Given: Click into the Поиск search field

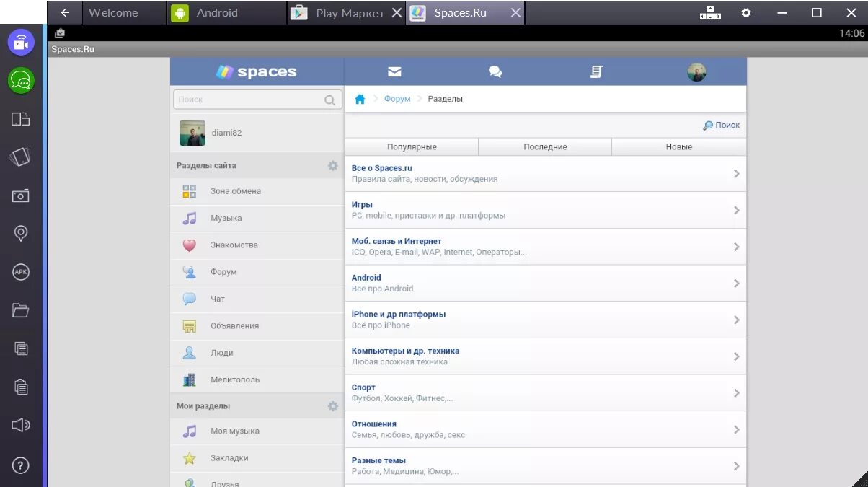Looking at the screenshot, I should 257,100.
